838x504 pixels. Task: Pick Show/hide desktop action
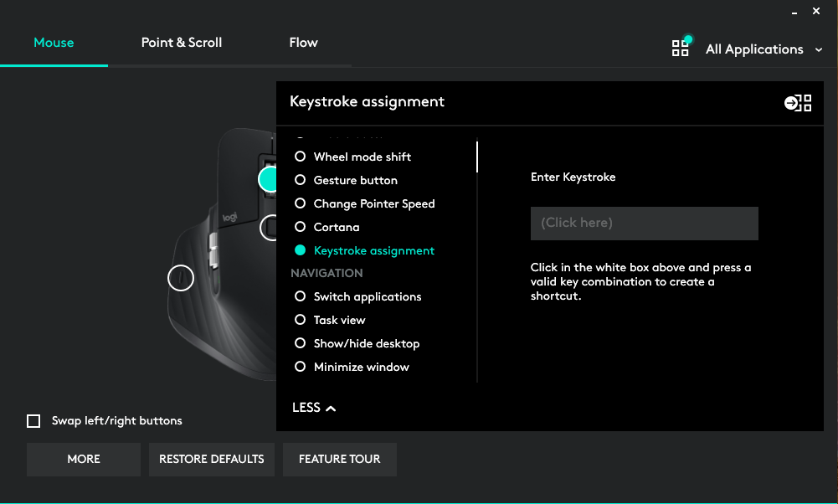click(366, 343)
